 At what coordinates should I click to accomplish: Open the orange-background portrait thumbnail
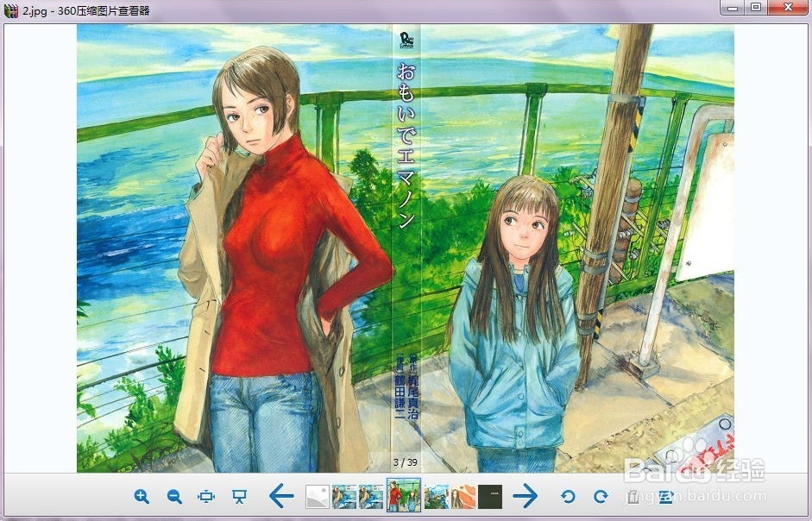click(x=463, y=496)
